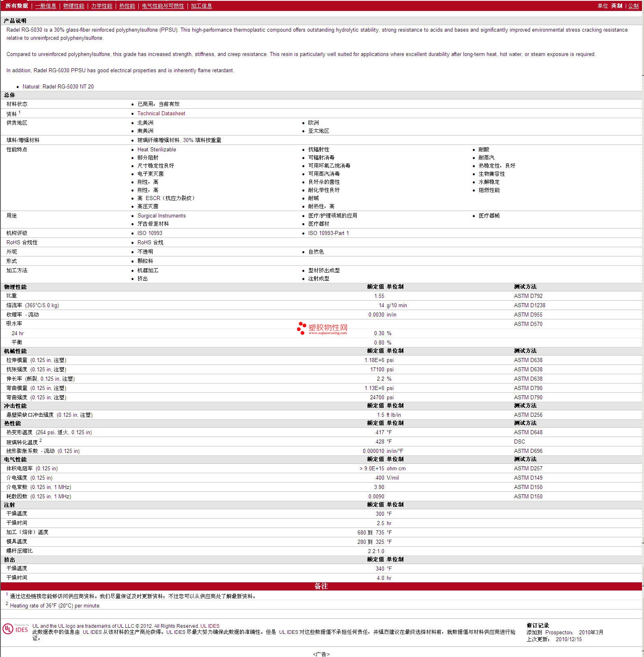Click ASTM D570 test method cell
The height and width of the screenshot is (657, 644).
(x=528, y=324)
